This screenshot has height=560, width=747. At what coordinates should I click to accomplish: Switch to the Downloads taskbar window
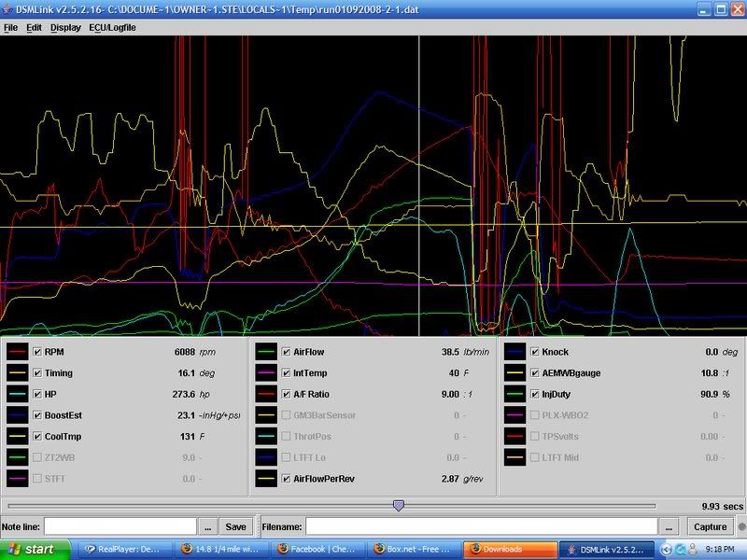click(509, 549)
